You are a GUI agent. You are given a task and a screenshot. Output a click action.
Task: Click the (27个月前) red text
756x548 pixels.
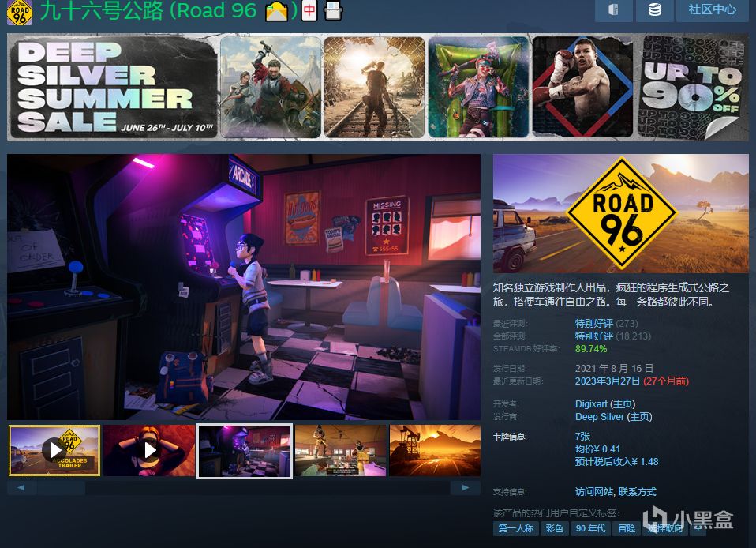[666, 381]
